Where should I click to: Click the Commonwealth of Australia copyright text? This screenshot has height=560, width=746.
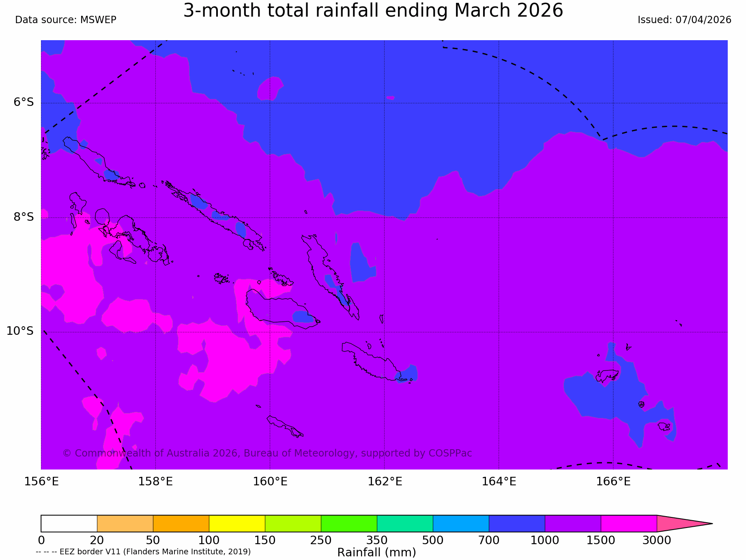[267, 453]
